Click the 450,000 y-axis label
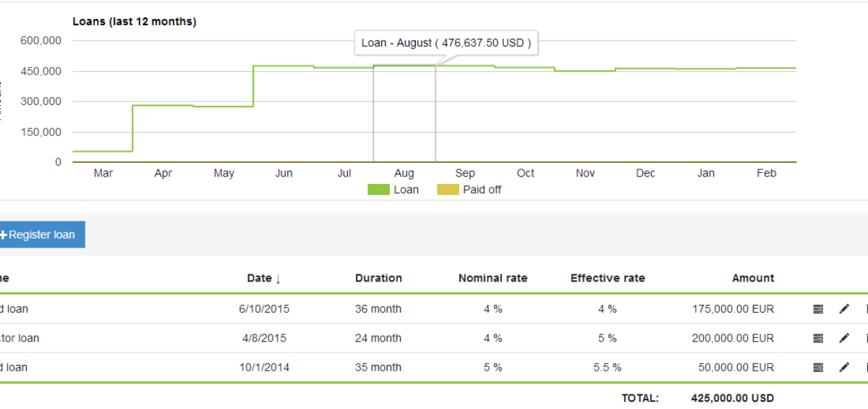Screen dimensions: 868x409 (x=41, y=71)
